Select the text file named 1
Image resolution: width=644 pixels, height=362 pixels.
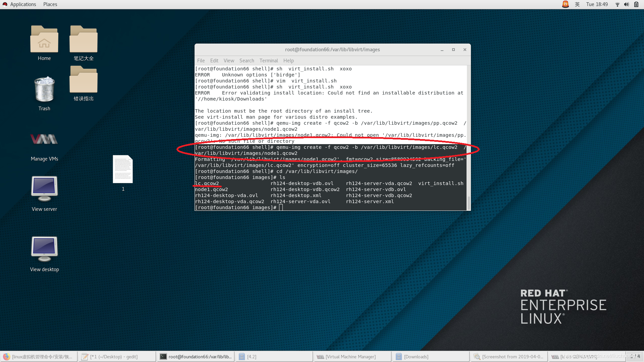123,173
